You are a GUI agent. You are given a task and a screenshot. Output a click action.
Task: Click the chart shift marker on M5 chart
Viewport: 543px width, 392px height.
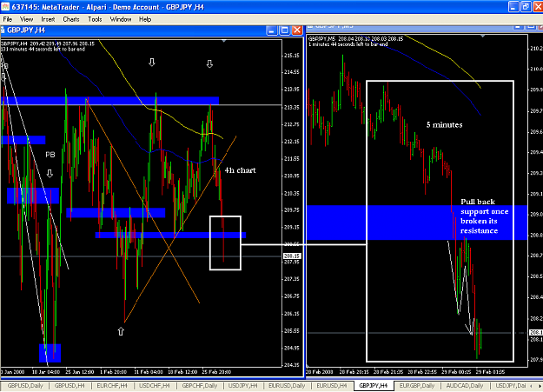click(x=482, y=36)
